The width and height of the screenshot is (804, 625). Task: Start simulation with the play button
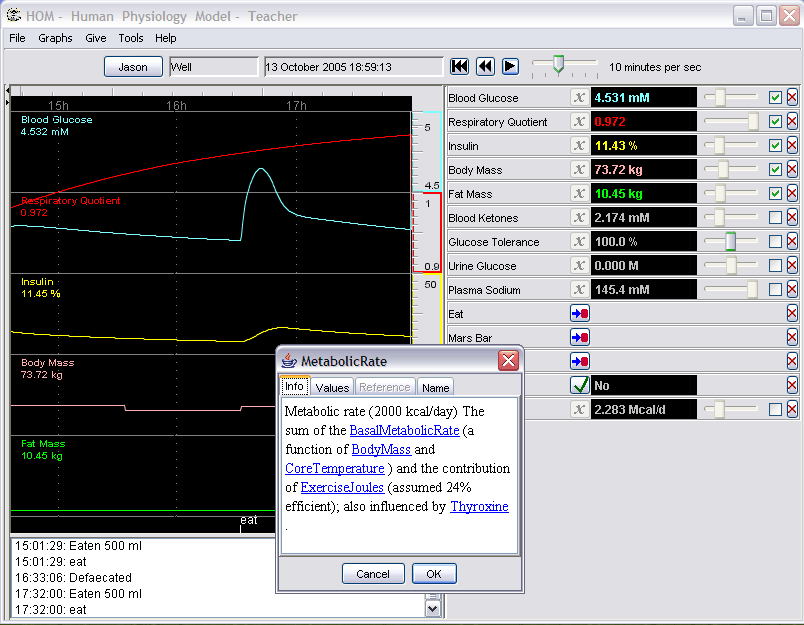pyautogui.click(x=510, y=66)
